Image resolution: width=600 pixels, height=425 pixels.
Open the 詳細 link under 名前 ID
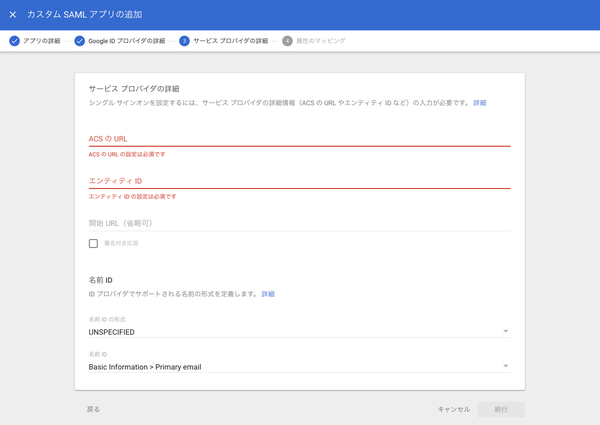click(268, 294)
